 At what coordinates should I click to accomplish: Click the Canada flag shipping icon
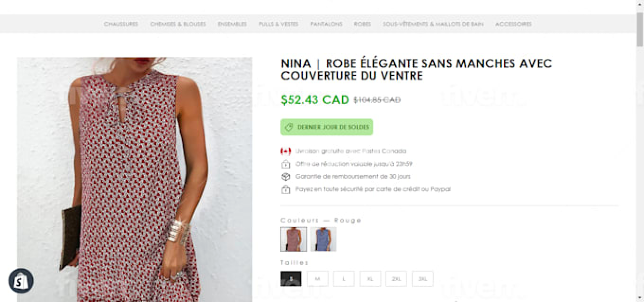(285, 151)
